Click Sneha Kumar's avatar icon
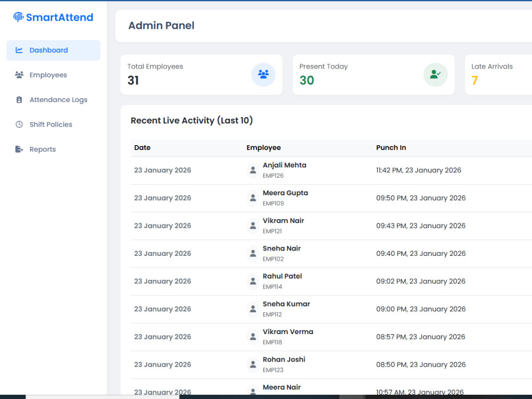 coord(253,310)
